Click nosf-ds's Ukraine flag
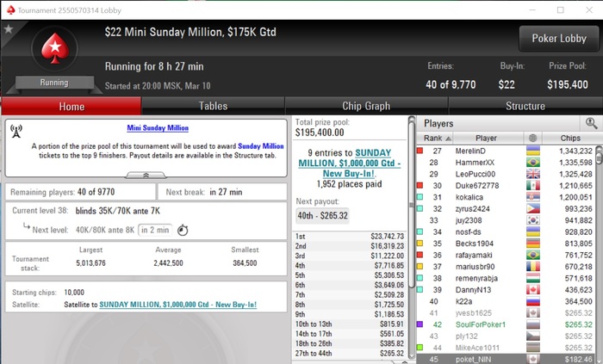 click(x=533, y=232)
